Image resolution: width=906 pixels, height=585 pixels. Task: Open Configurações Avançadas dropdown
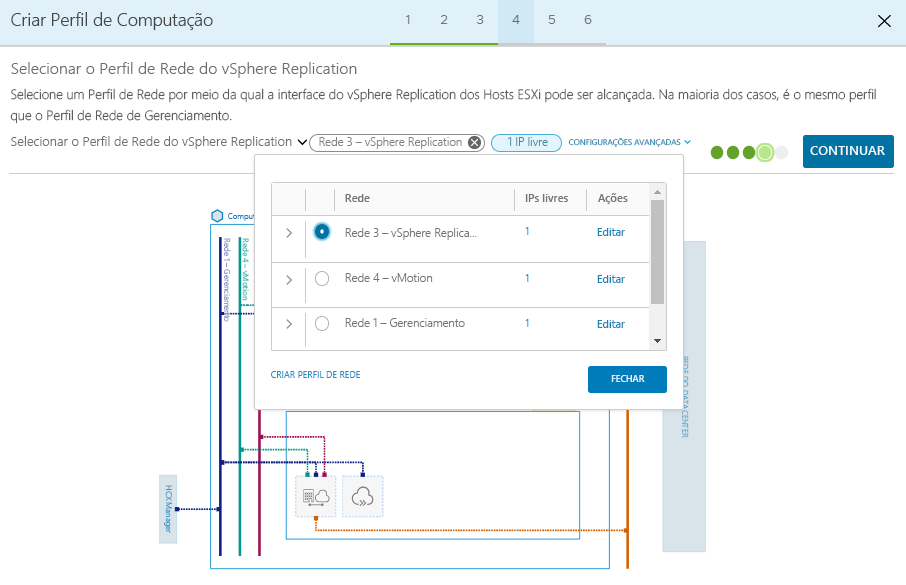(629, 142)
